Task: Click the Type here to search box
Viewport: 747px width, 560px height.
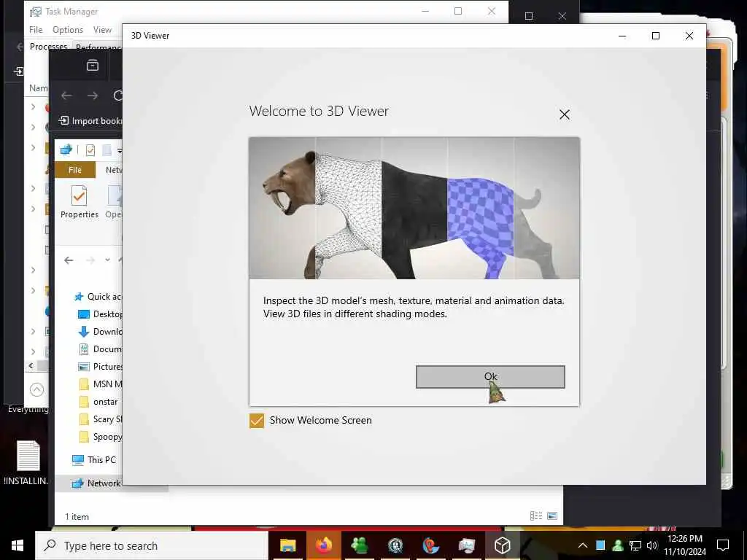Action: pos(152,545)
